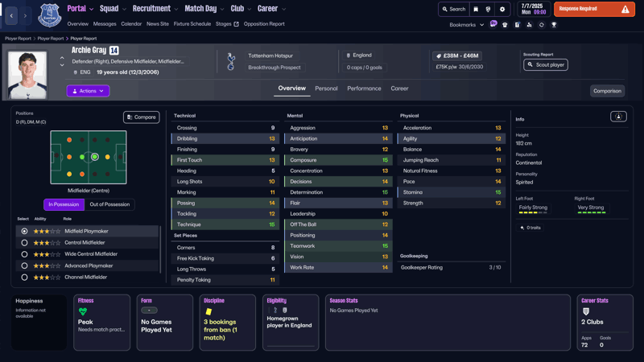Click the first Player Report breadcrumb link
The height and width of the screenshot is (362, 644).
point(18,39)
